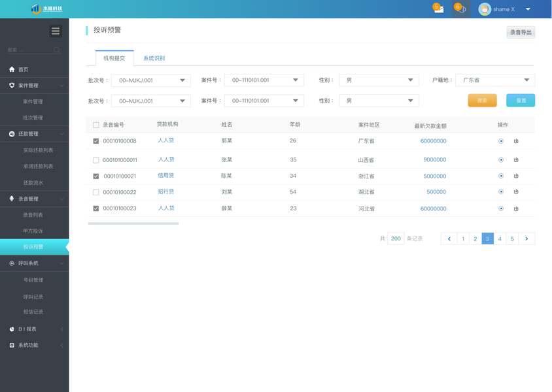Check the checkbox for recording 000101000011
The image size is (552, 392).
pos(95,160)
